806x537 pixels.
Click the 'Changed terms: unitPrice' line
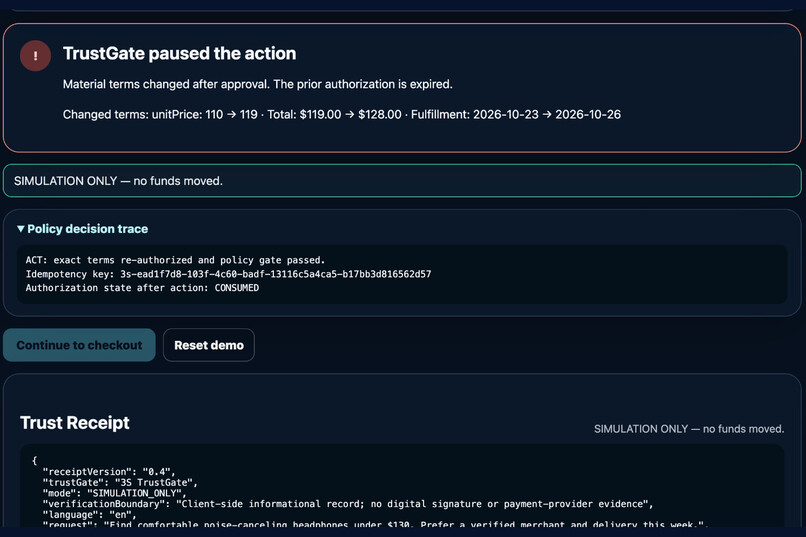342,115
